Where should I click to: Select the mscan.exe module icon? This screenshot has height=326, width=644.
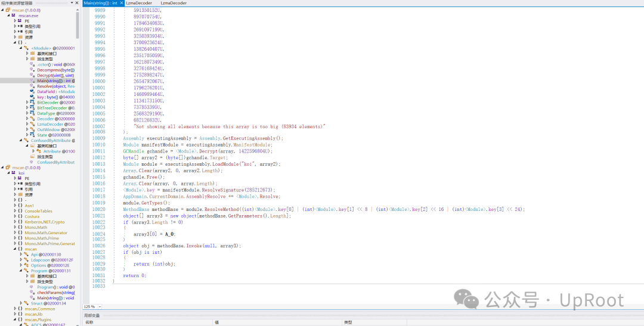(x=14, y=15)
